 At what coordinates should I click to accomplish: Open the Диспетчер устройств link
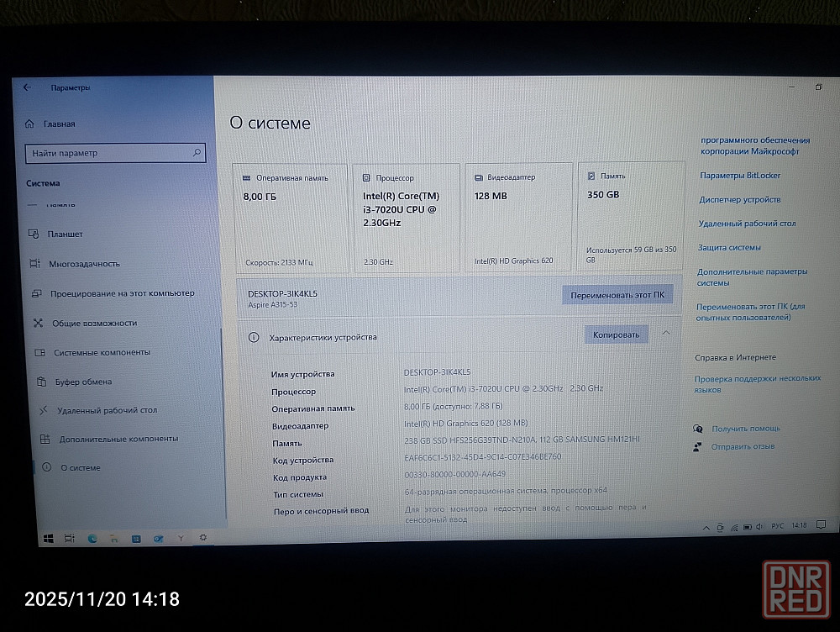[x=739, y=200]
